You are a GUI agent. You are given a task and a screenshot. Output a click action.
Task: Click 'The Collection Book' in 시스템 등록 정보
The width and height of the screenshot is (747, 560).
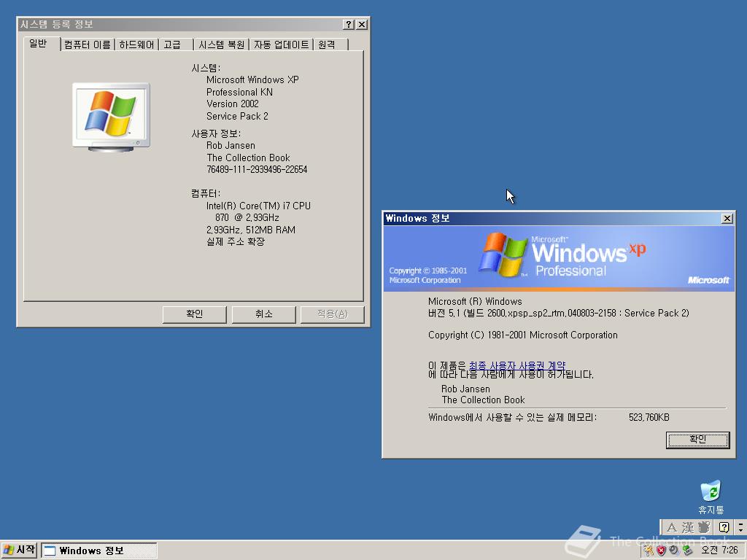[x=248, y=157]
